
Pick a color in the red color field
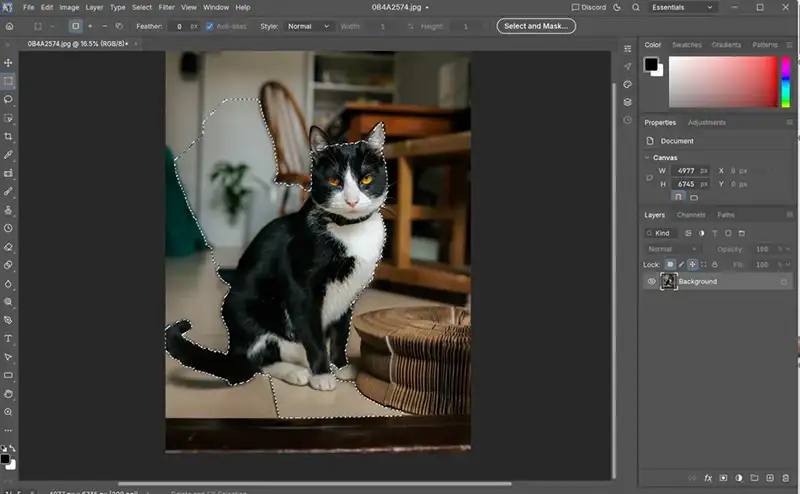pos(723,82)
